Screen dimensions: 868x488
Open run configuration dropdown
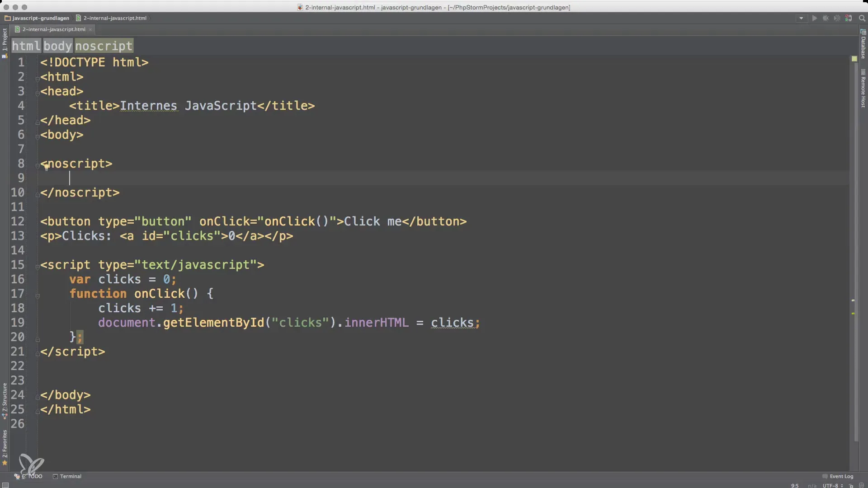(x=801, y=19)
